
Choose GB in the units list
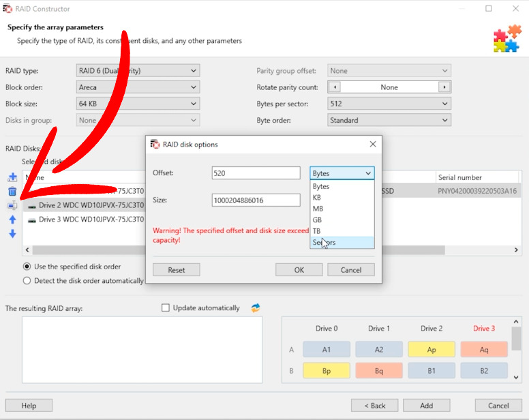342,220
